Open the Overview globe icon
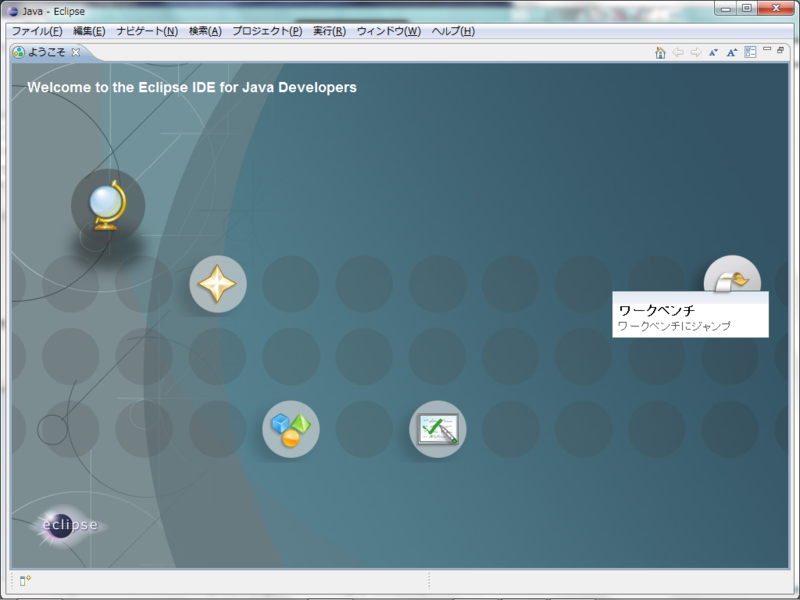The height and width of the screenshot is (600, 800). click(108, 205)
